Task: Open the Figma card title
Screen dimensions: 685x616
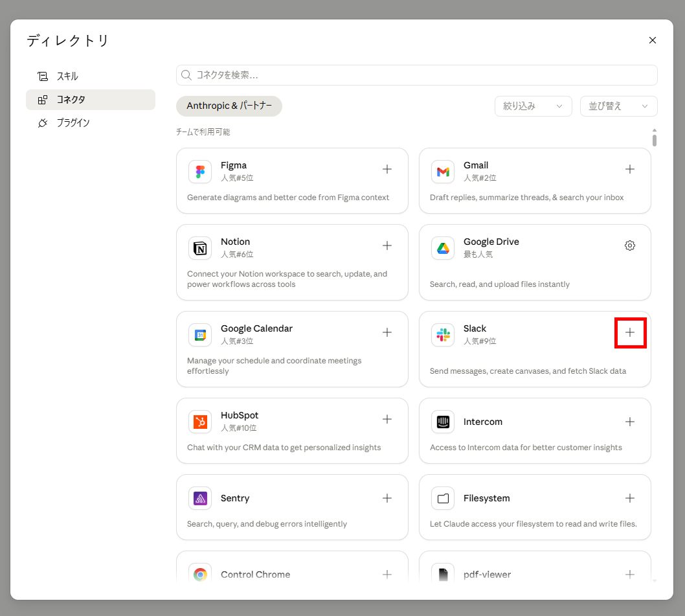Action: pos(234,165)
